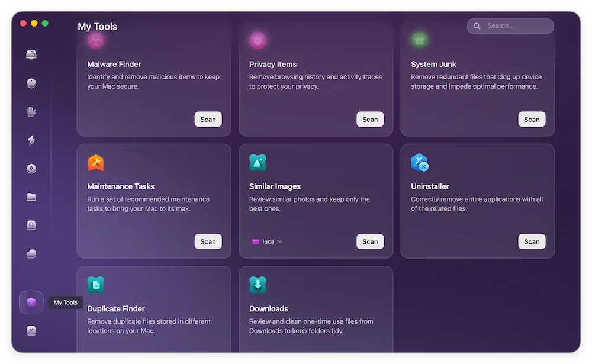
Task: Click 'Remove browsing history and activity traces' text
Action: tap(316, 82)
